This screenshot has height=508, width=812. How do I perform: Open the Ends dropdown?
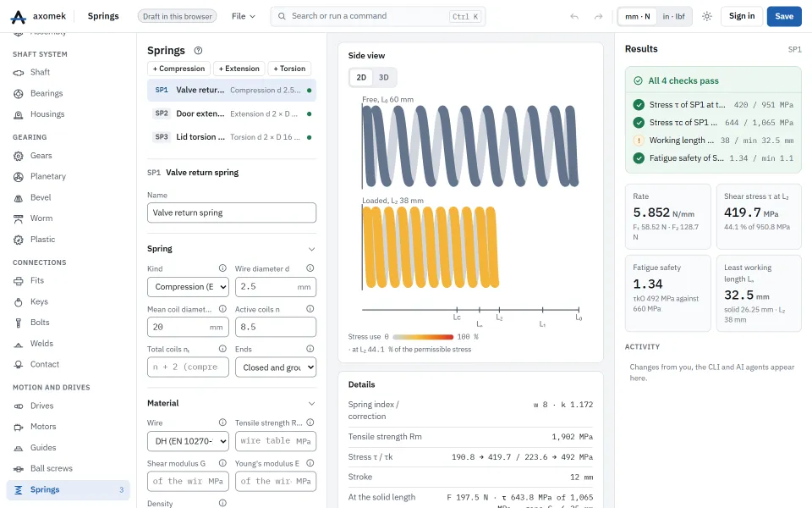pos(276,367)
